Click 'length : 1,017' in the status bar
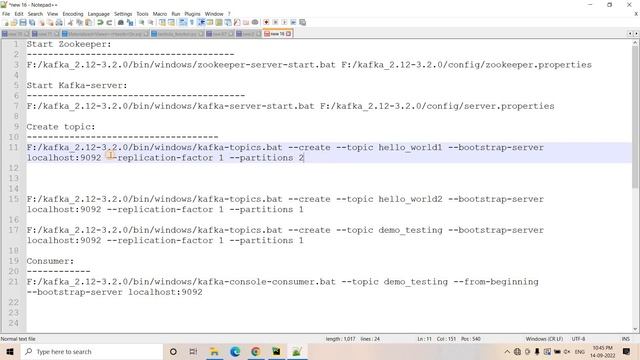The image size is (640, 360). point(340,339)
